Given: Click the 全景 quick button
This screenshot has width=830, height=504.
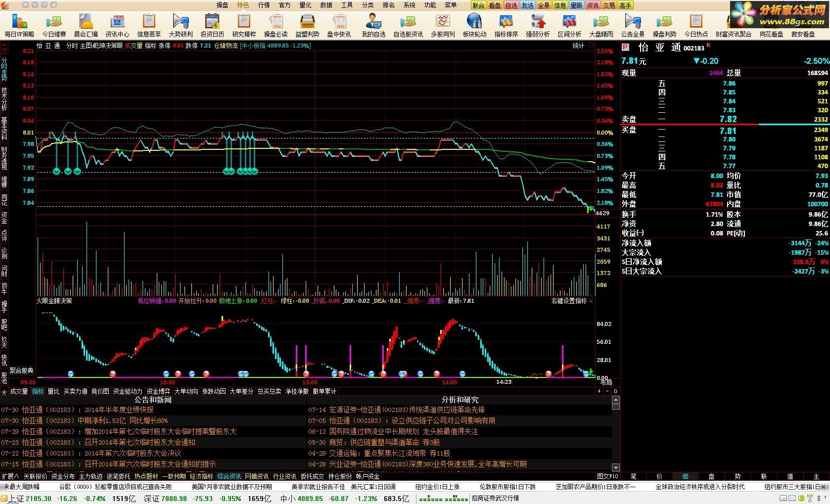Looking at the screenshot, I should point(544,5).
